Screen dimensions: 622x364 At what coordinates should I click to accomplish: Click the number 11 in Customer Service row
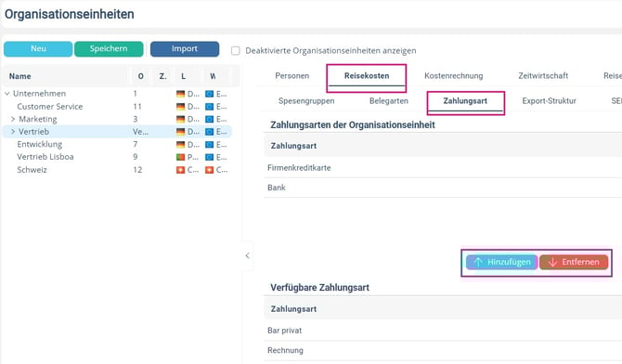(x=137, y=107)
